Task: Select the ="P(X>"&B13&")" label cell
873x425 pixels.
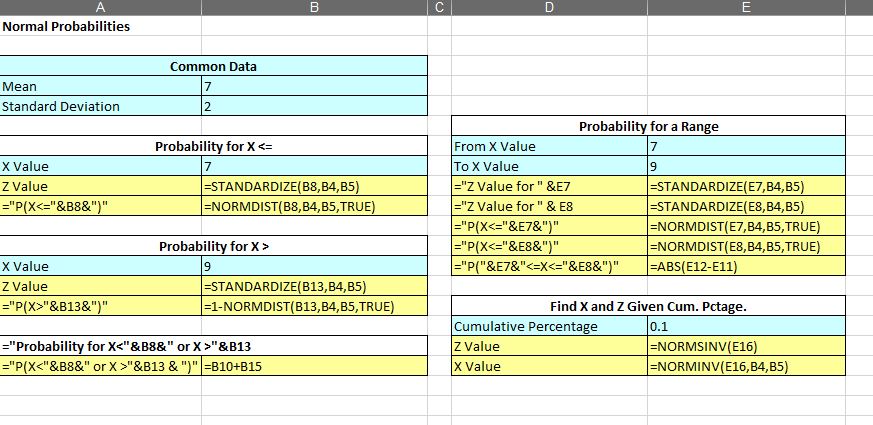Action: tap(100, 306)
